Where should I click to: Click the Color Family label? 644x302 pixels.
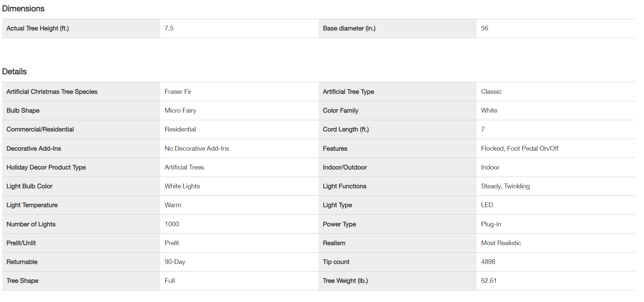tap(340, 110)
